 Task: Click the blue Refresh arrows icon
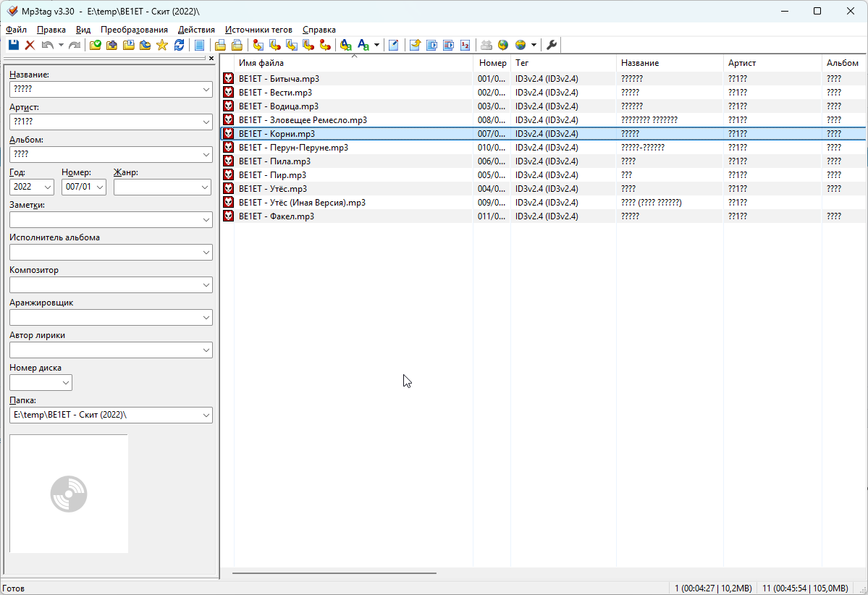point(179,46)
